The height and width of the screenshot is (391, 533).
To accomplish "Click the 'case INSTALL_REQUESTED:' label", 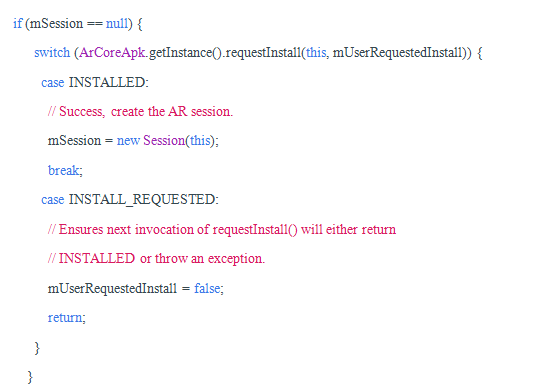I will click(130, 200).
